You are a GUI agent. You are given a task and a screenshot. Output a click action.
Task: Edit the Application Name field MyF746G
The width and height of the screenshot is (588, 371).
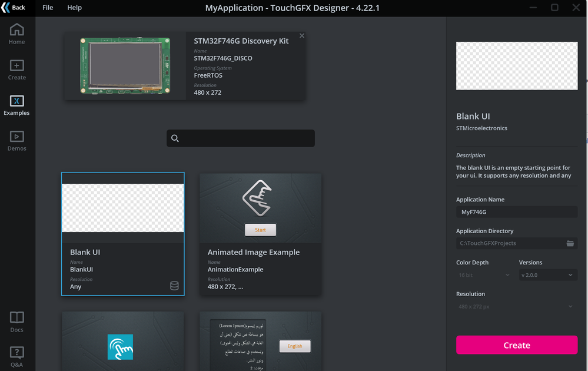pyautogui.click(x=516, y=212)
